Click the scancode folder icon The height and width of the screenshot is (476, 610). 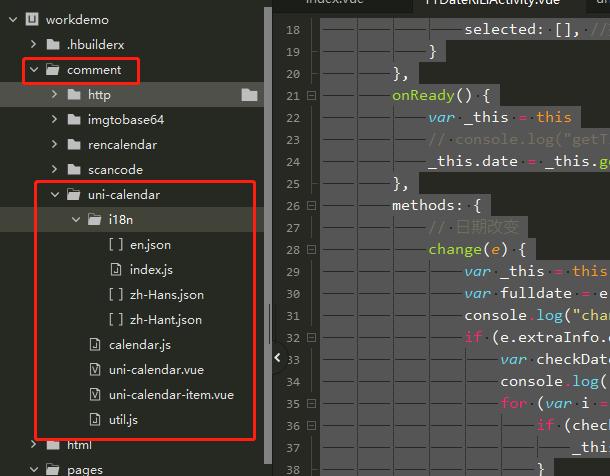click(74, 170)
